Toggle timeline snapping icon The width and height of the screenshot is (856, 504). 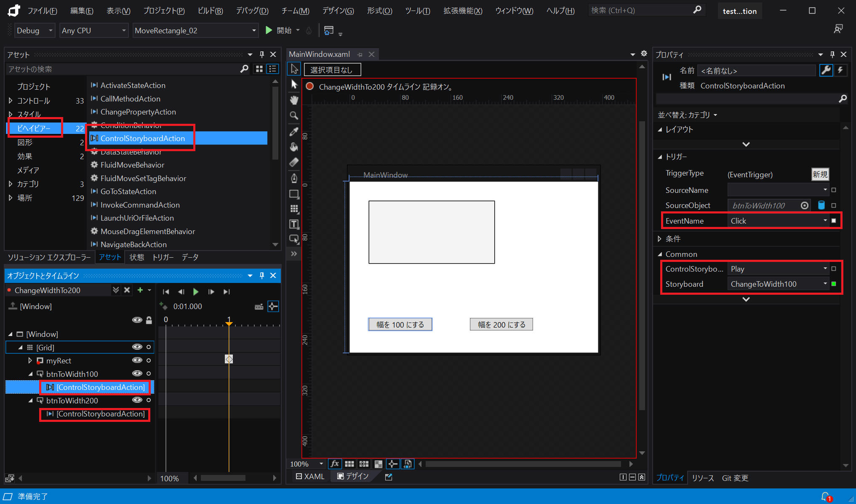(273, 306)
